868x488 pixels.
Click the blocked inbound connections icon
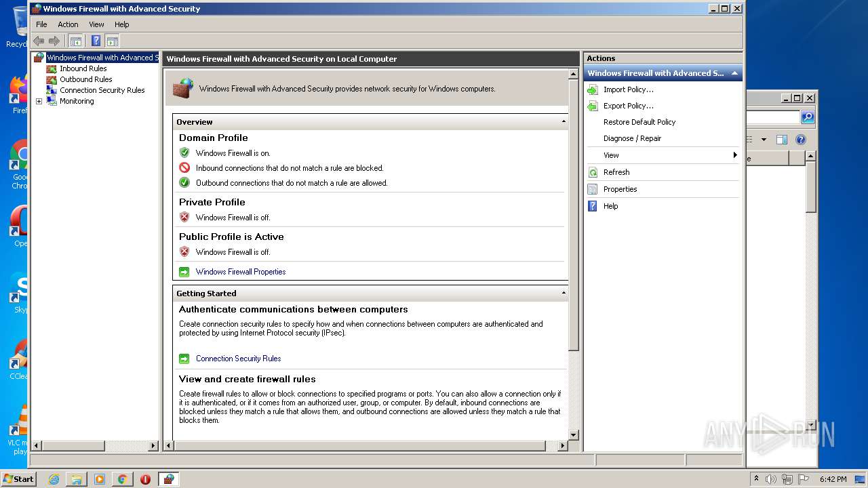184,167
